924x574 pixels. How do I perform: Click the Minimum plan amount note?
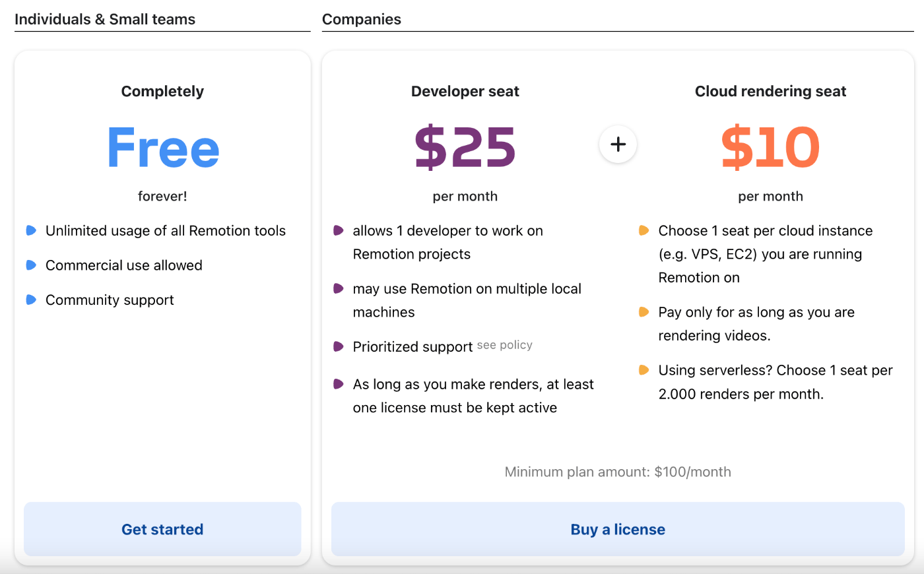(x=618, y=472)
